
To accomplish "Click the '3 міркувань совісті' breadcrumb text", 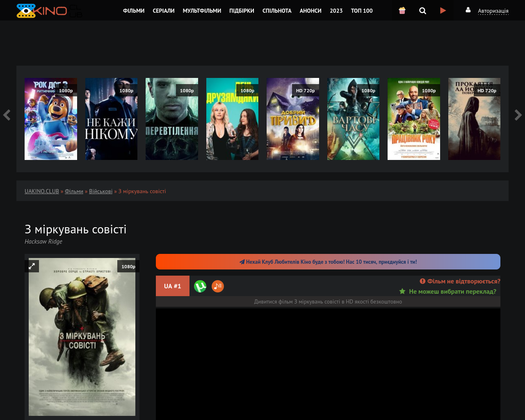I will pos(142,191).
